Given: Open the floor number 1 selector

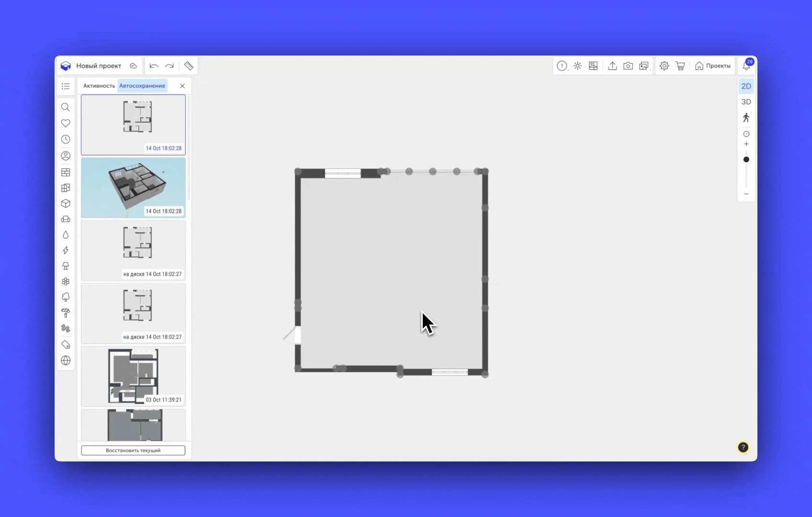Looking at the screenshot, I should [562, 66].
